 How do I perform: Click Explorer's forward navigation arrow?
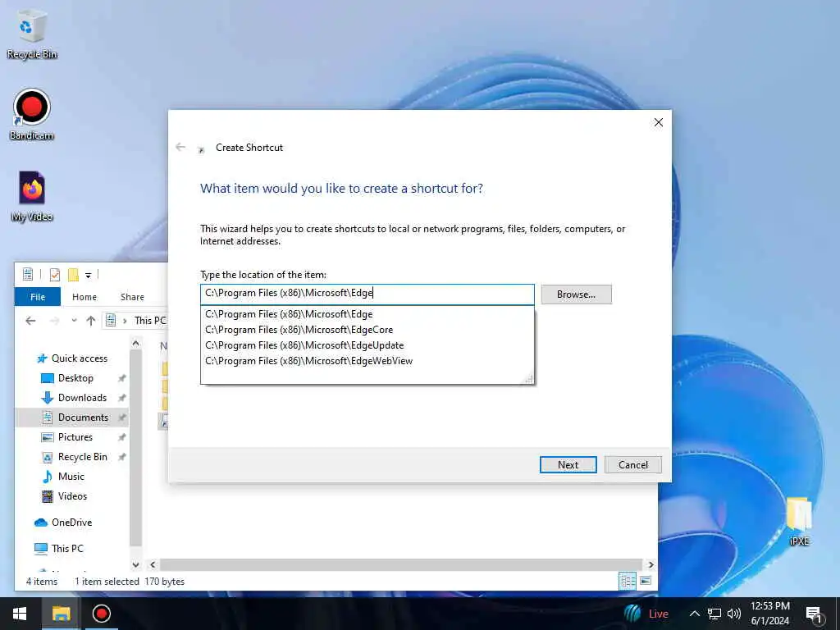coord(54,321)
